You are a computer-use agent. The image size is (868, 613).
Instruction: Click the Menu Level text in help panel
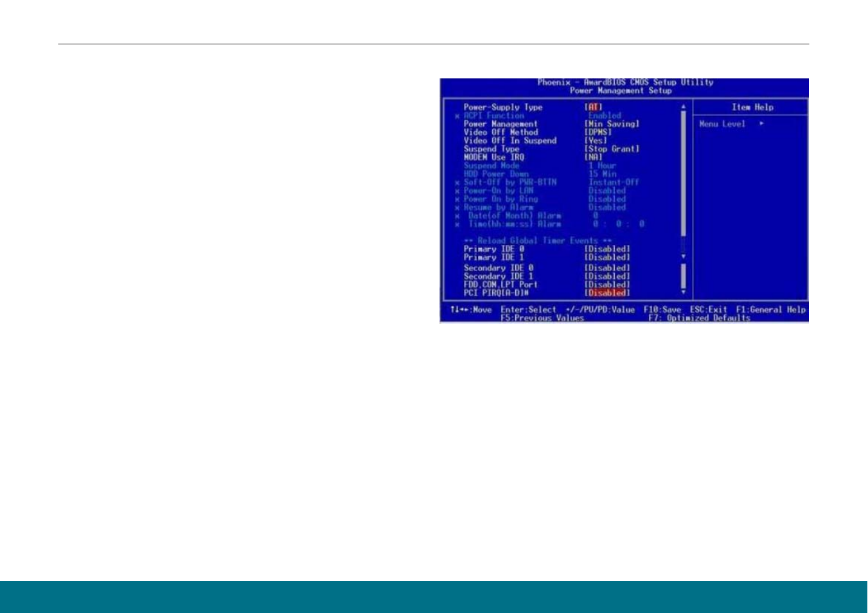tap(722, 124)
